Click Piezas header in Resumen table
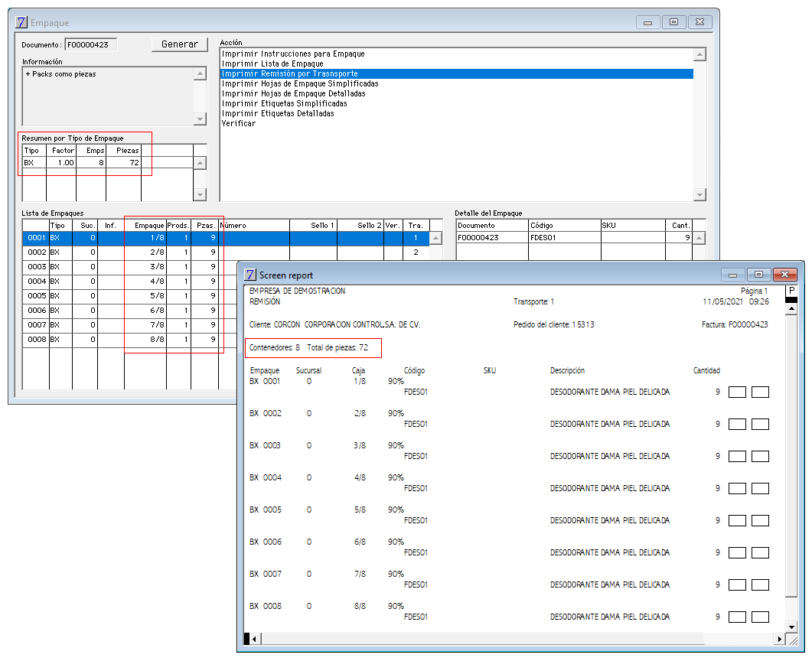 tap(124, 151)
